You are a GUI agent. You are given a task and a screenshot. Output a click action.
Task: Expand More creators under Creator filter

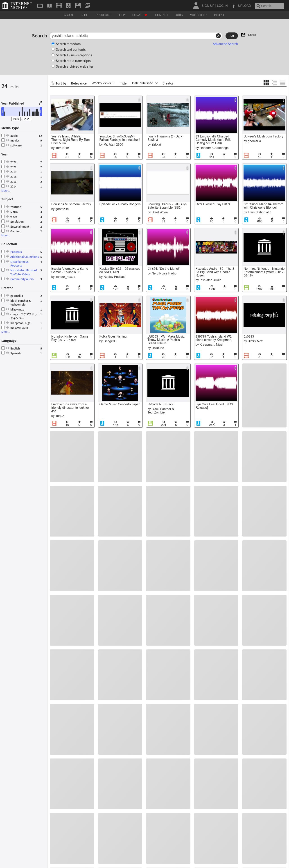click(x=5, y=332)
